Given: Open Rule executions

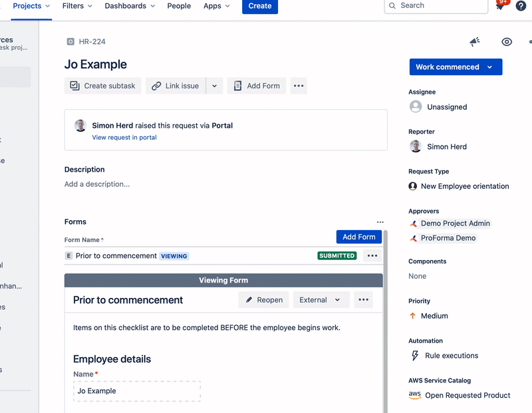Looking at the screenshot, I should [x=452, y=356].
